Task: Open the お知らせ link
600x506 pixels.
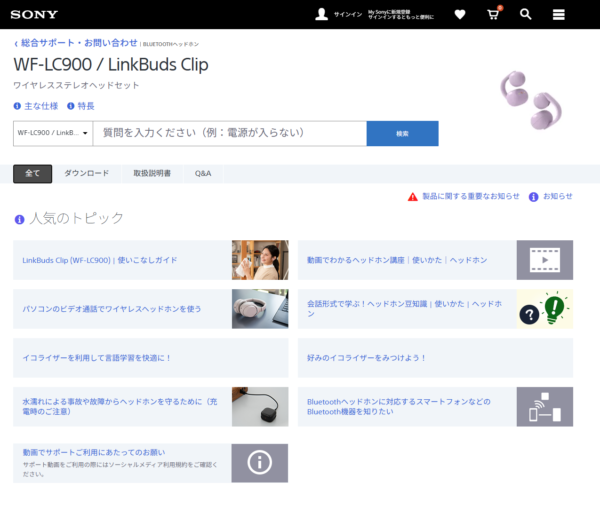Action: (558, 196)
